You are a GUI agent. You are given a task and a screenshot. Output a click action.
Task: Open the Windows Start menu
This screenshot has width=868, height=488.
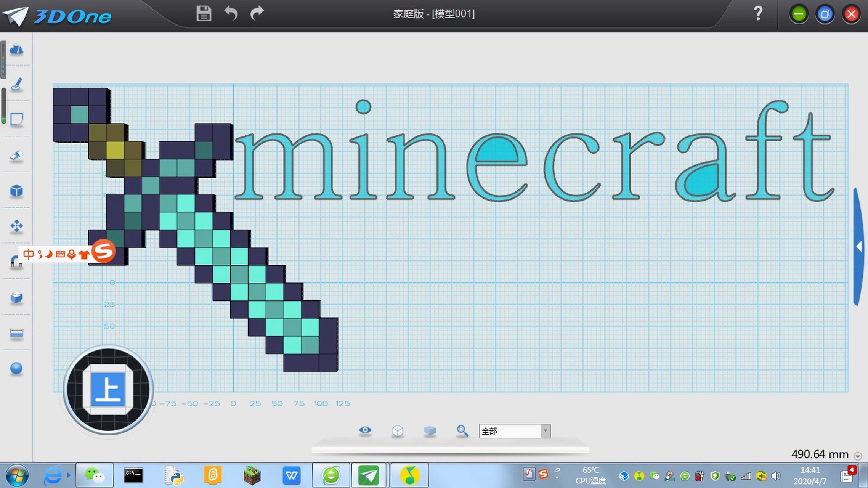17,476
